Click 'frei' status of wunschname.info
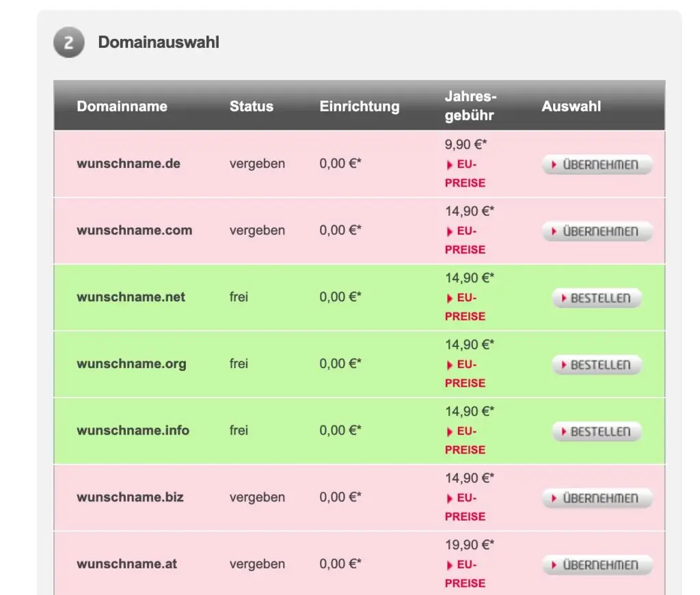The image size is (700, 595). [239, 430]
